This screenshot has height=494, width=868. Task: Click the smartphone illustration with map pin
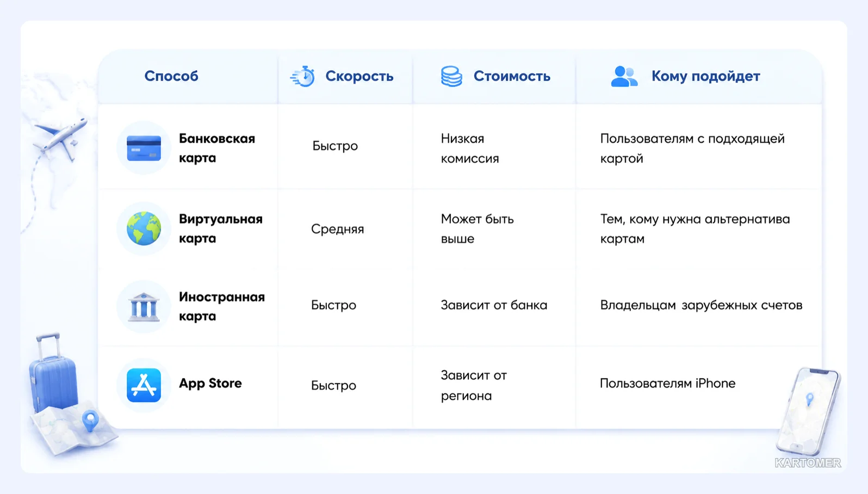tap(809, 411)
